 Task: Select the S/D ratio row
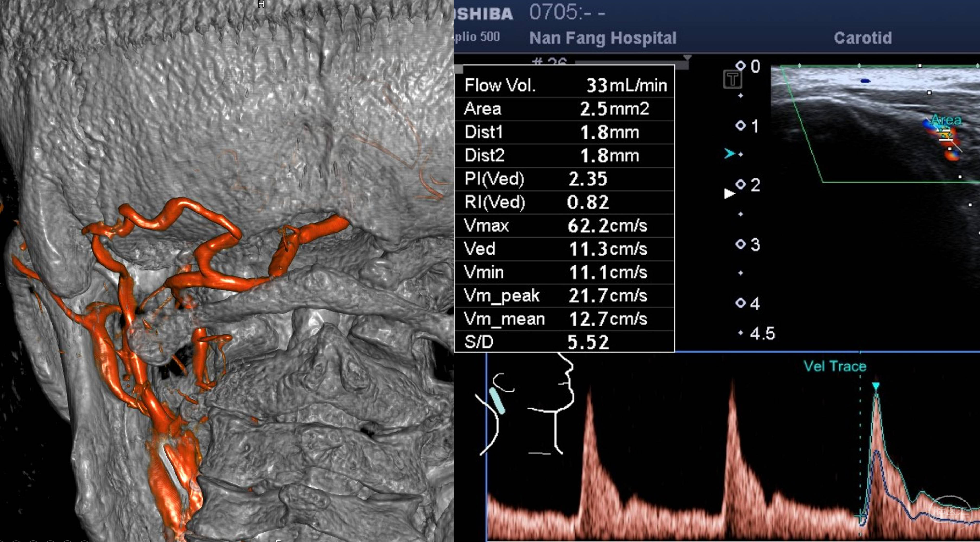point(565,342)
